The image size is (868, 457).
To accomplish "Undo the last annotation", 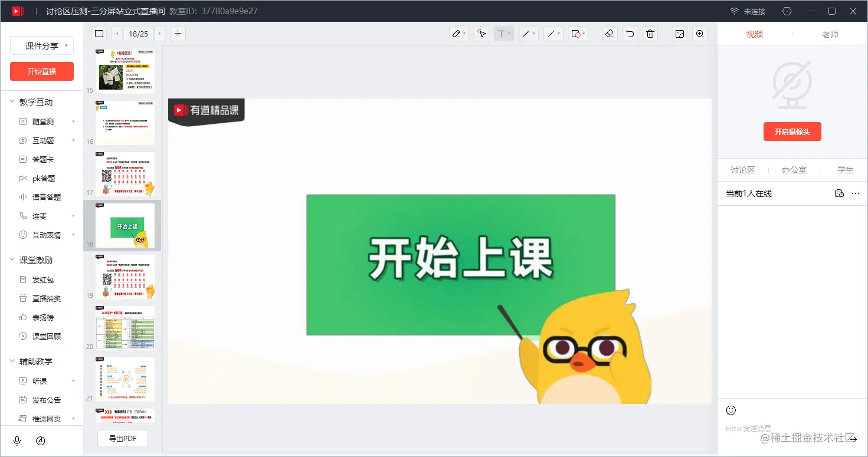I will point(629,34).
